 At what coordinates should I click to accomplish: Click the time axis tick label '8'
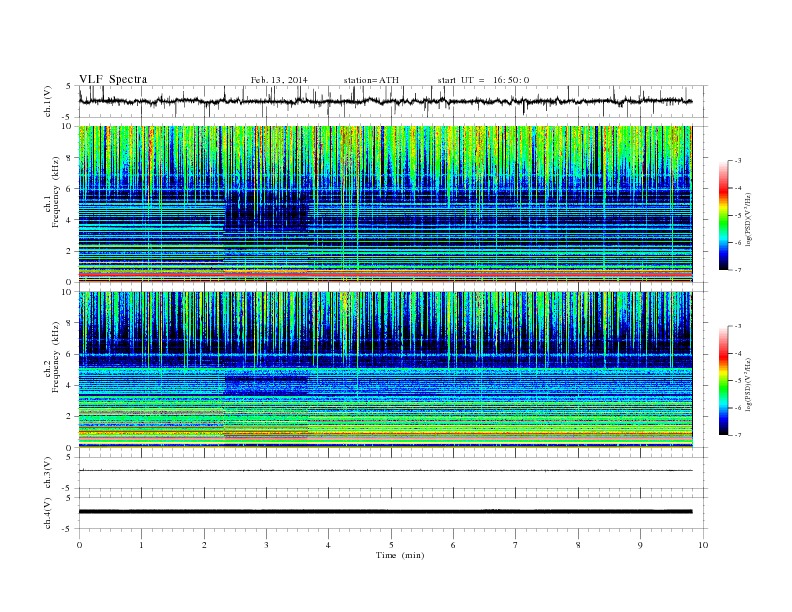coord(578,545)
